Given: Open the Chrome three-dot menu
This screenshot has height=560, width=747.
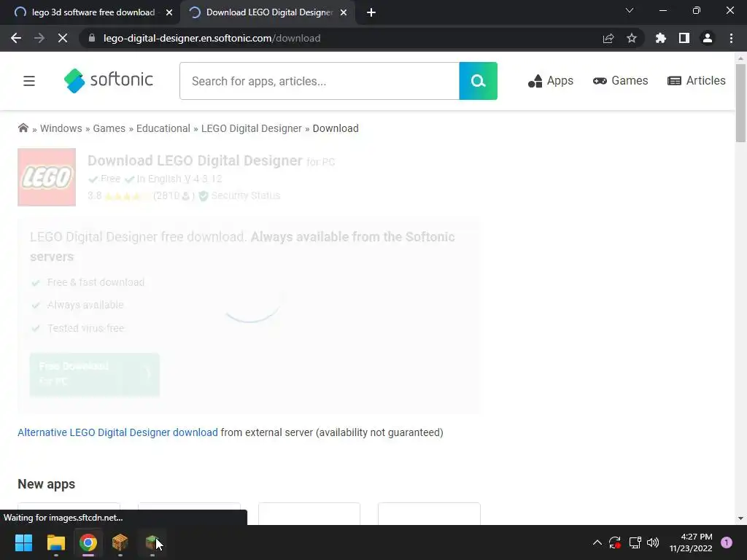Looking at the screenshot, I should pos(731,38).
